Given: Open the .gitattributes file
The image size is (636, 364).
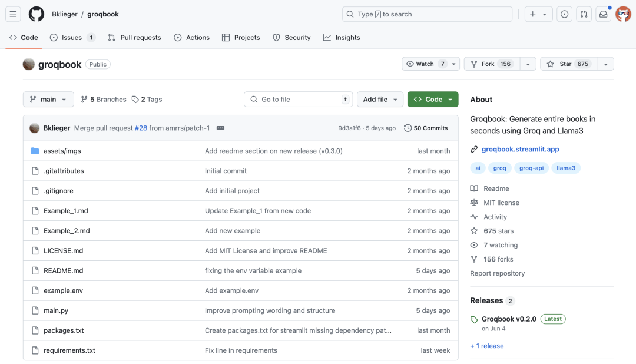Looking at the screenshot, I should [64, 171].
